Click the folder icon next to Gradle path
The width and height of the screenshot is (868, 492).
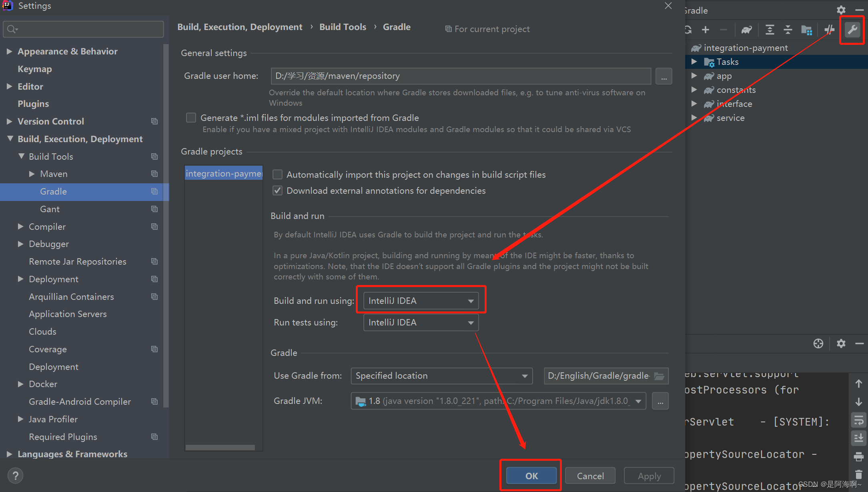pyautogui.click(x=659, y=376)
